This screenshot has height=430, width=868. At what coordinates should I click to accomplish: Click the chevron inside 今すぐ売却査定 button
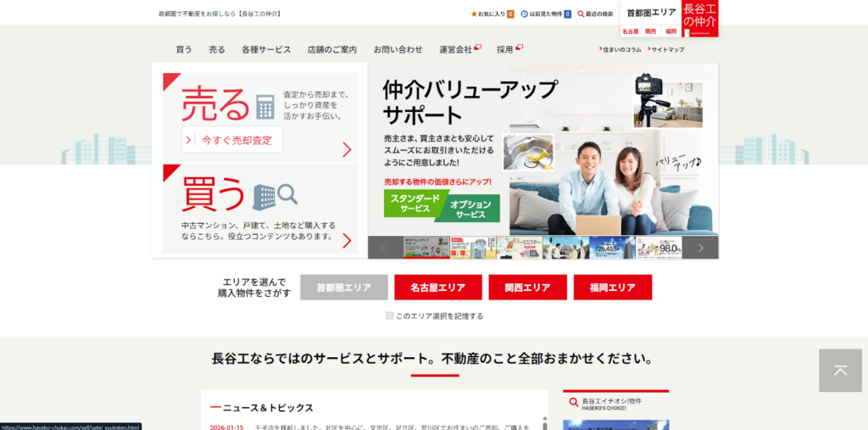coord(188,140)
